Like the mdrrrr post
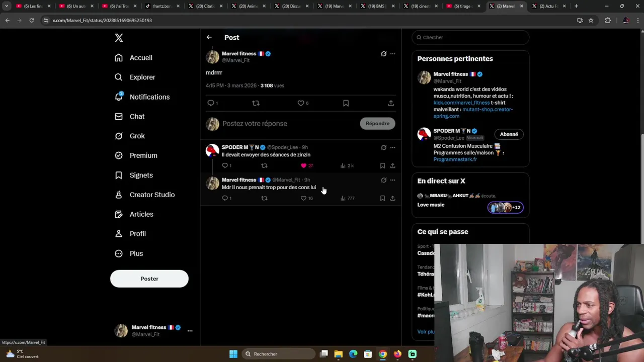The height and width of the screenshot is (362, 644). click(301, 103)
